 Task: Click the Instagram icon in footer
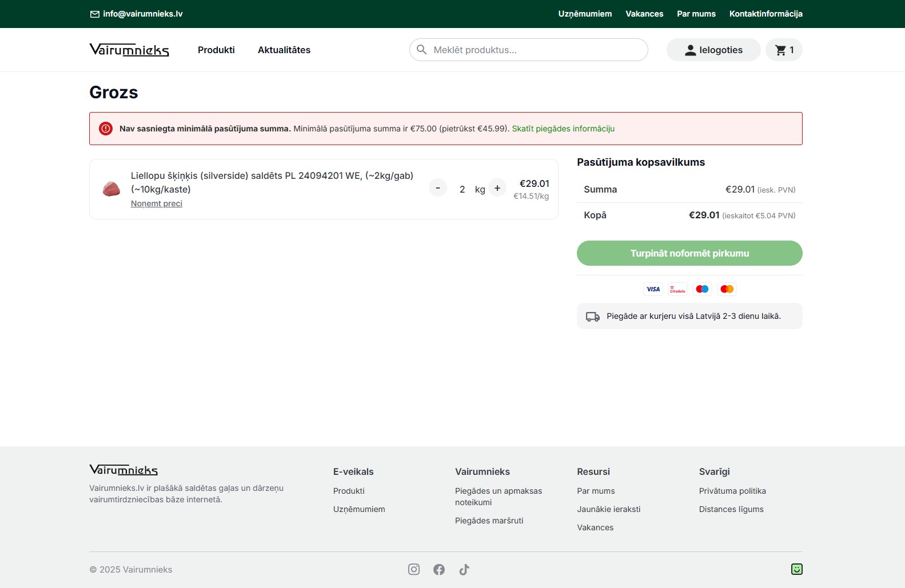414,569
